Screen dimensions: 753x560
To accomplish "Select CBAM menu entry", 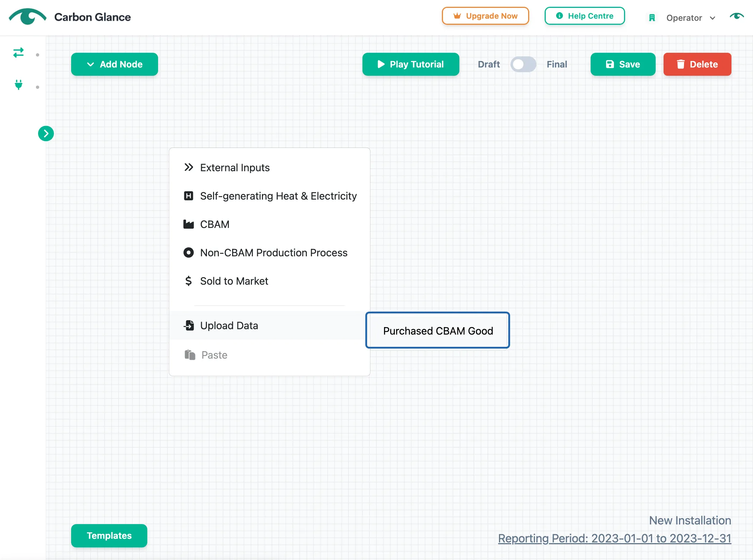I will pyautogui.click(x=269, y=224).
